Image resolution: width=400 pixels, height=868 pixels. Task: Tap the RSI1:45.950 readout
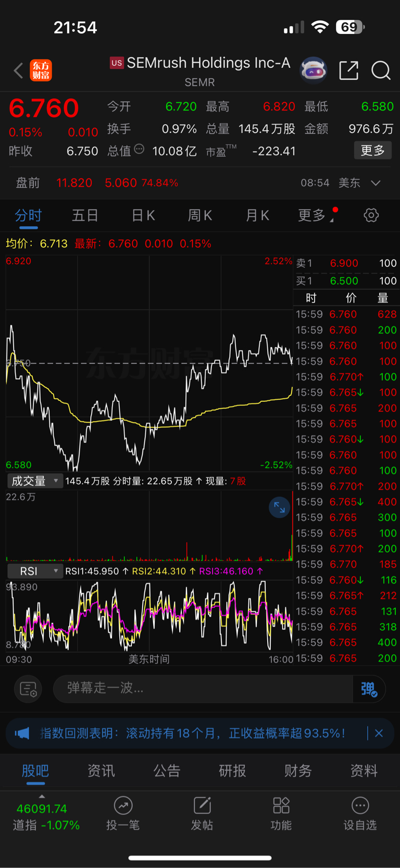[x=92, y=571]
